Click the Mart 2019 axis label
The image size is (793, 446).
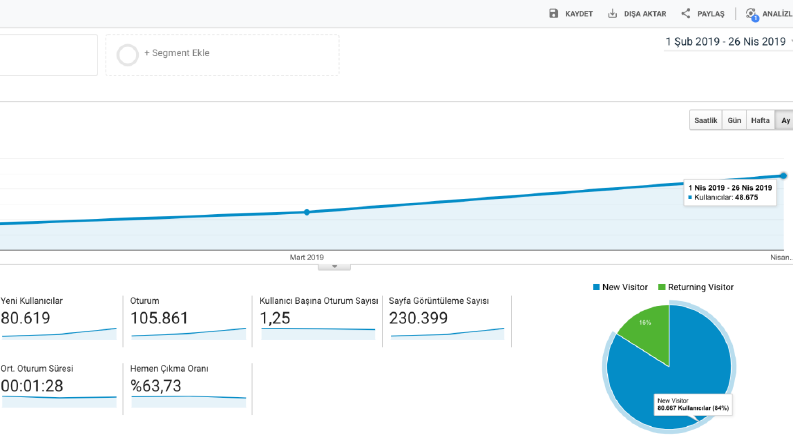(306, 257)
